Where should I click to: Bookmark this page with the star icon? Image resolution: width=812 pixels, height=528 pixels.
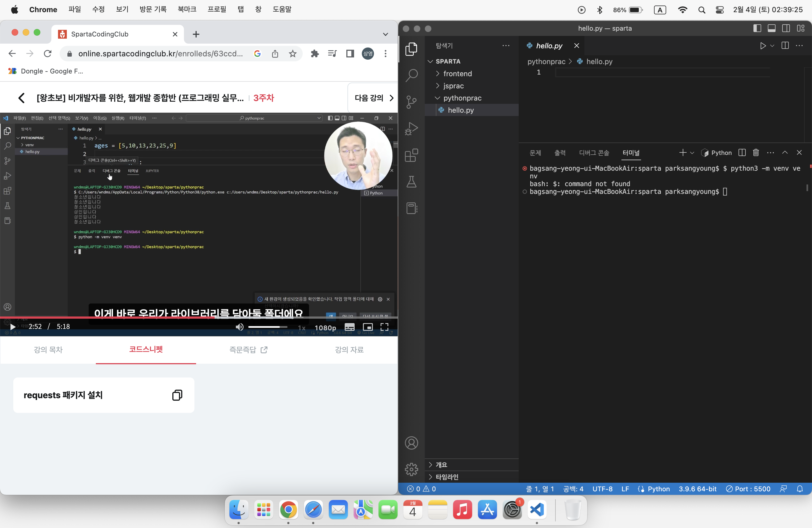coord(292,54)
